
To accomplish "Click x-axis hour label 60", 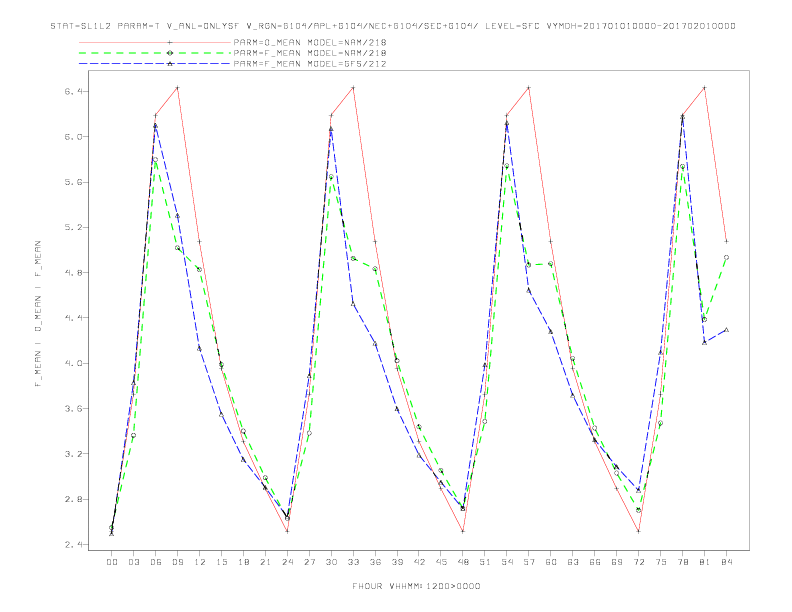I will click(551, 562).
